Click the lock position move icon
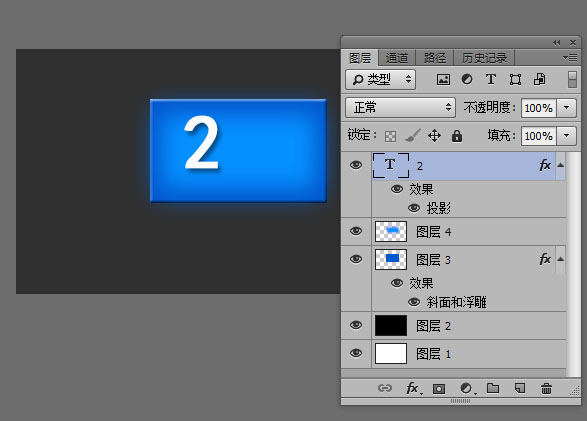The width and height of the screenshot is (587, 421). tap(434, 135)
